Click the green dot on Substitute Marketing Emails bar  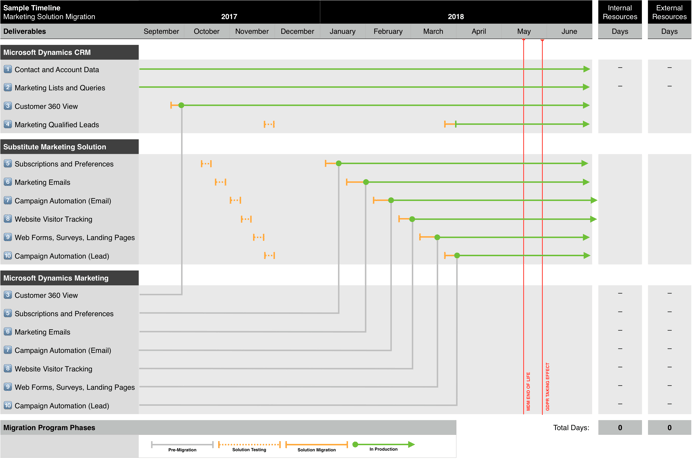pyautogui.click(x=366, y=182)
